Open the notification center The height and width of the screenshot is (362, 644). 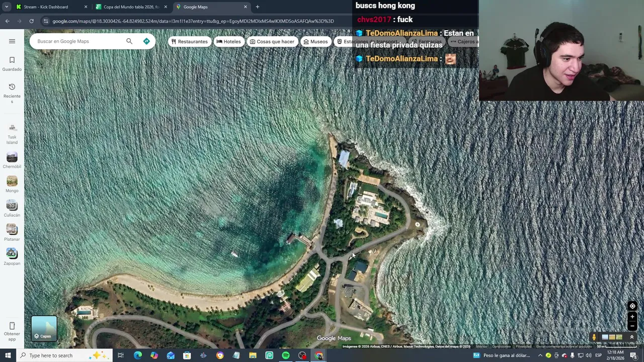tap(633, 355)
